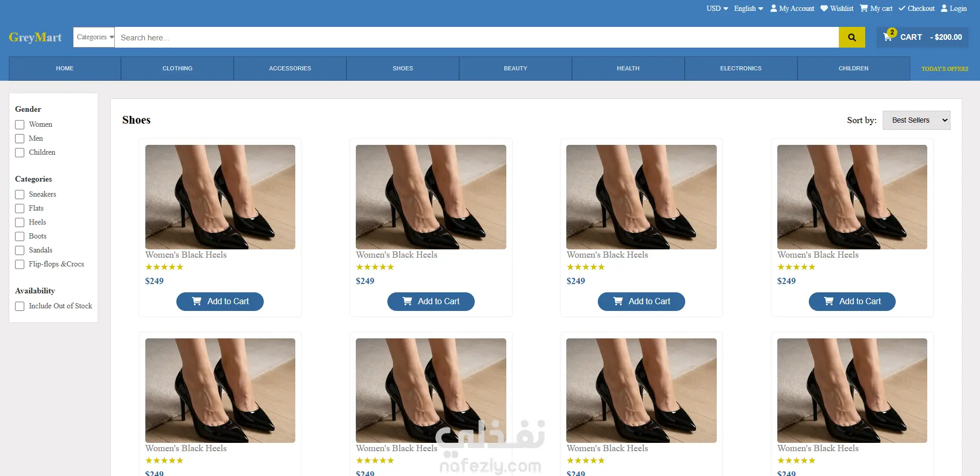
Task: Select ACCESSORIES in the navigation bar
Action: click(290, 68)
